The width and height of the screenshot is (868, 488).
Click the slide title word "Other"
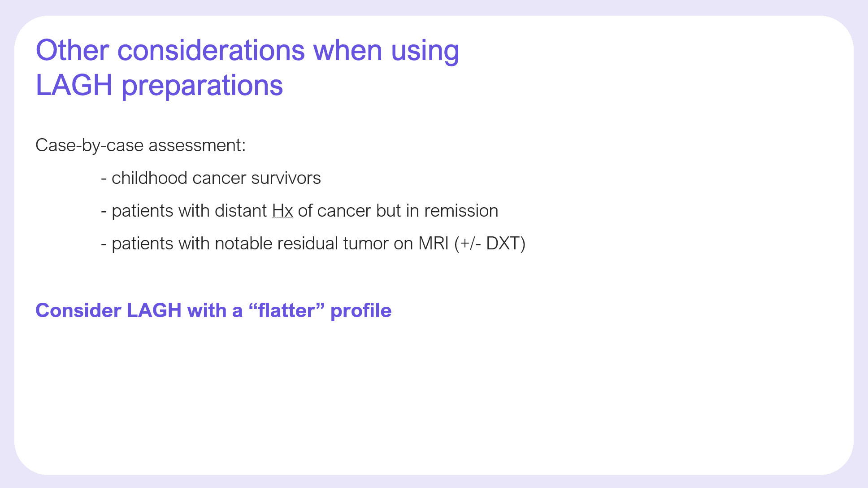pyautogui.click(x=72, y=50)
